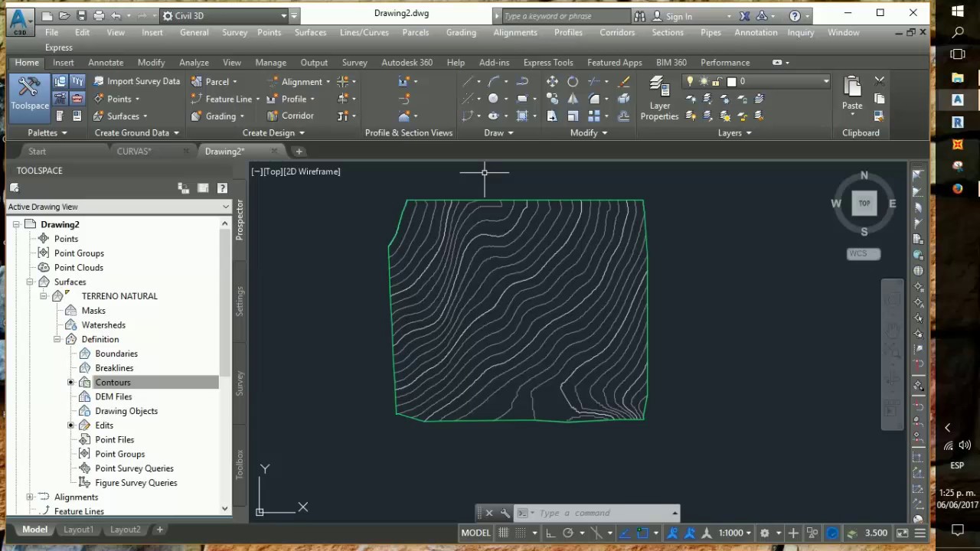
Task: Open the Surfaces menu in menu bar
Action: click(310, 32)
